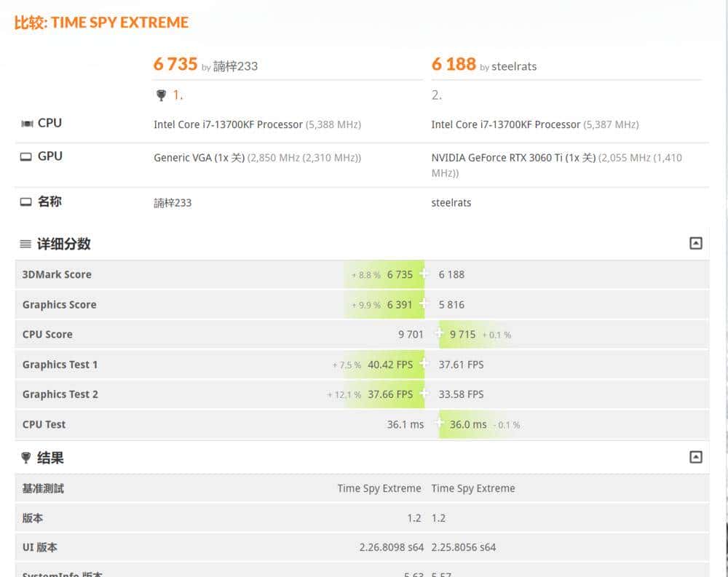Collapse the 结果 section

[695, 457]
